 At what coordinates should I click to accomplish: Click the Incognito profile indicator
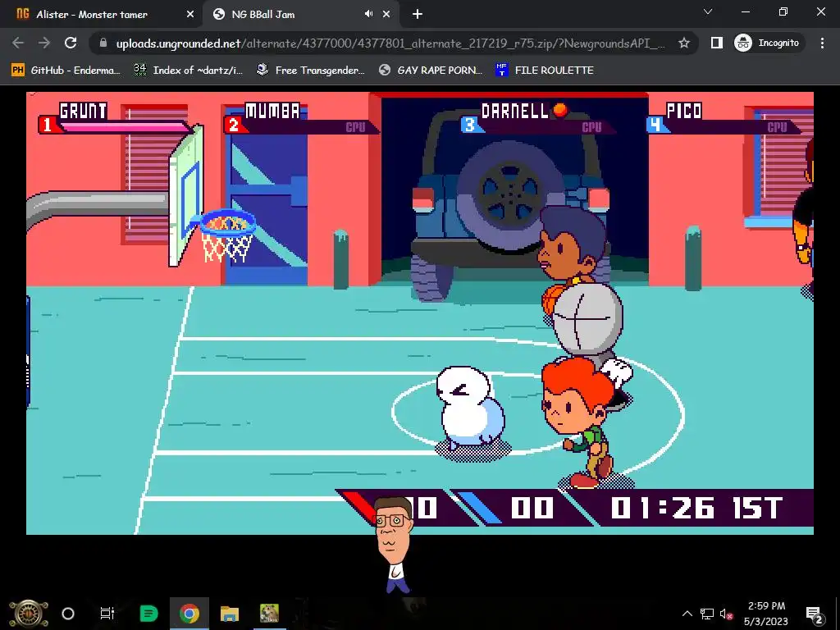(x=768, y=43)
